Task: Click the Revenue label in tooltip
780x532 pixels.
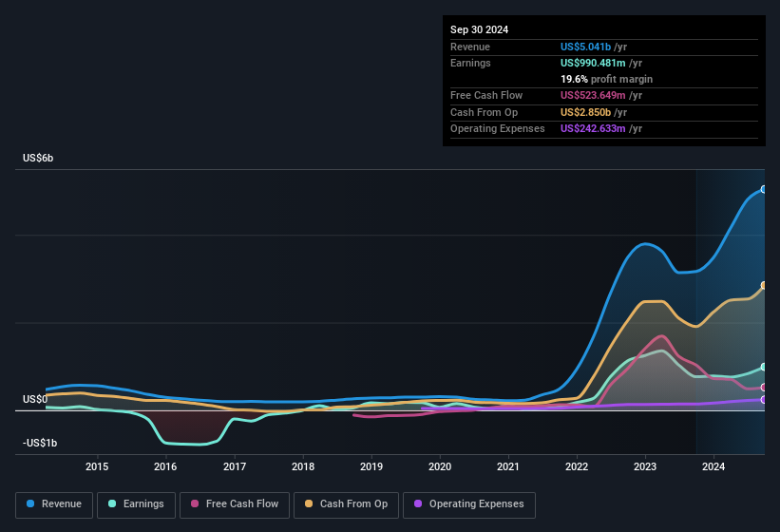Action: pos(470,47)
